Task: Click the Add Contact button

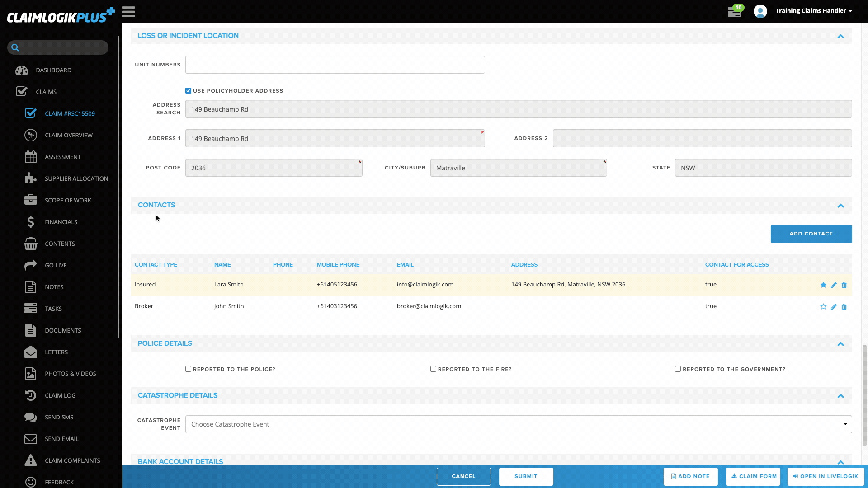Action: 811,234
